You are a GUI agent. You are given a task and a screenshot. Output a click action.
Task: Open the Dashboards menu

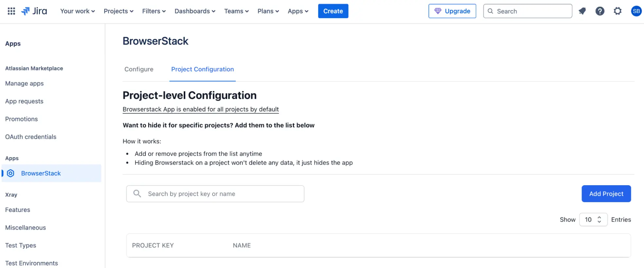pos(195,11)
